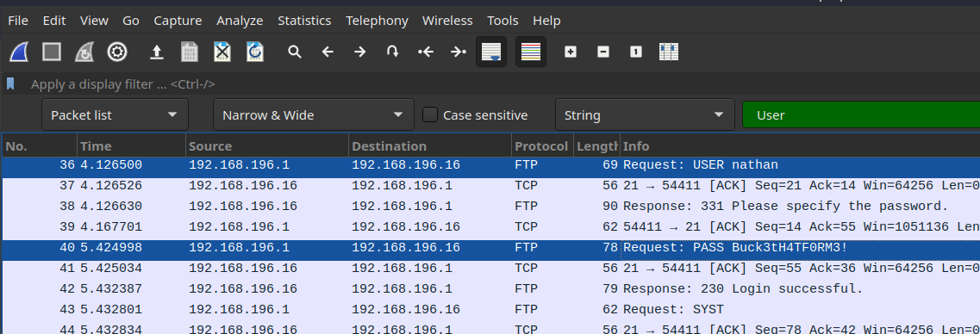Zoom in the main window text
Viewport: 980px width, 334px height.
point(570,52)
